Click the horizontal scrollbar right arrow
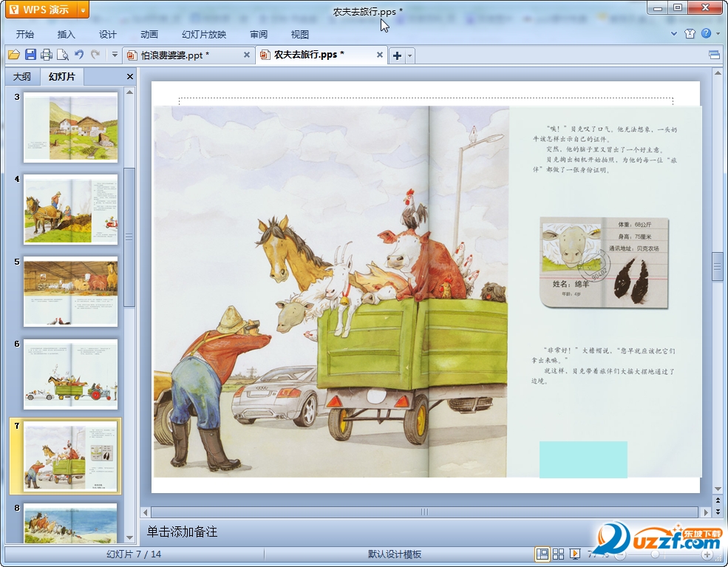This screenshot has height=567, width=728. pyautogui.click(x=706, y=512)
